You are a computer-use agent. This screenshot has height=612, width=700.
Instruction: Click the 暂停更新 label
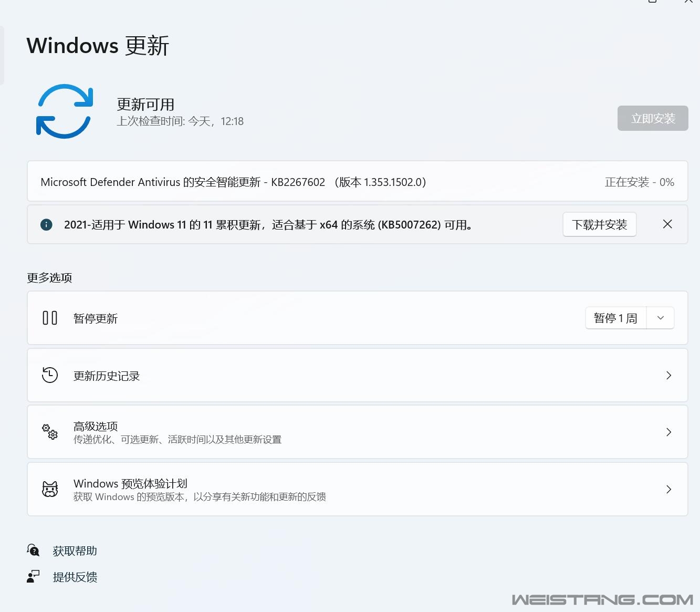tap(96, 318)
